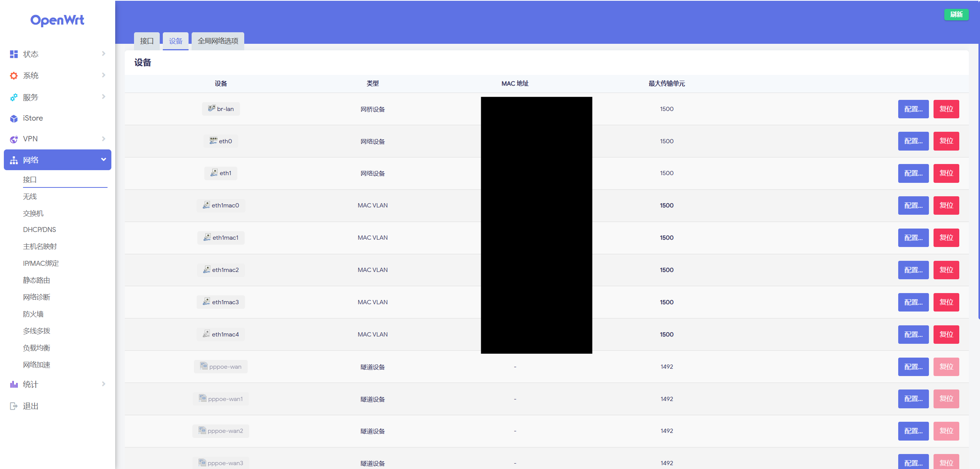
Task: Collapse the Network menu chevron
Action: click(103, 159)
